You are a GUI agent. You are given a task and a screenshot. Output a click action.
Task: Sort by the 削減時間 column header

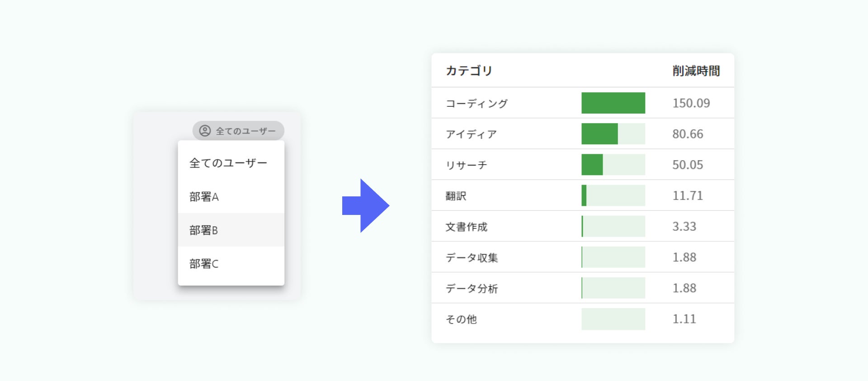[x=696, y=71]
